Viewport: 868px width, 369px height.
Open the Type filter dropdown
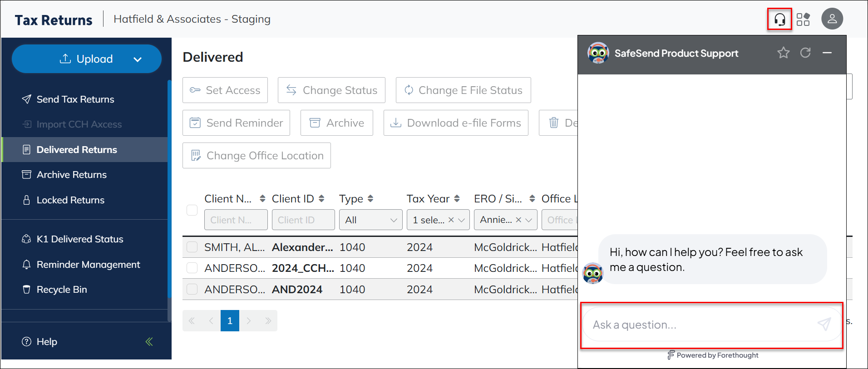click(370, 220)
